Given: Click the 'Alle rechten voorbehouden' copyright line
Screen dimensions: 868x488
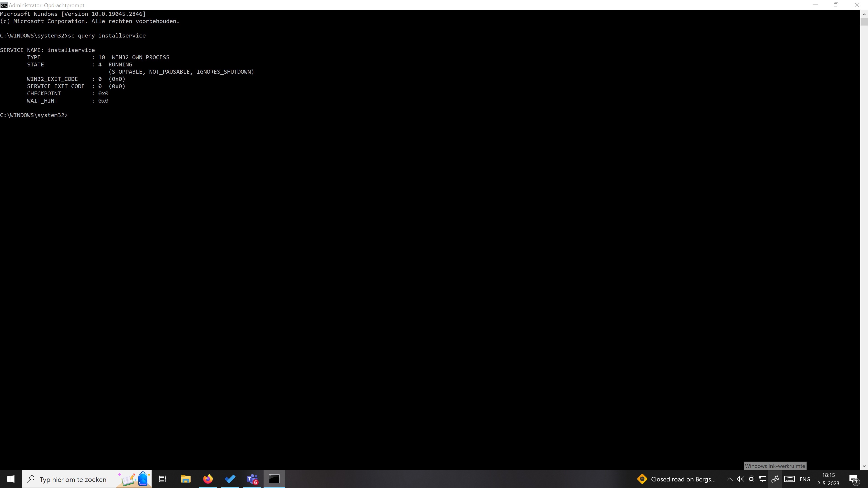Looking at the screenshot, I should click(x=90, y=21).
